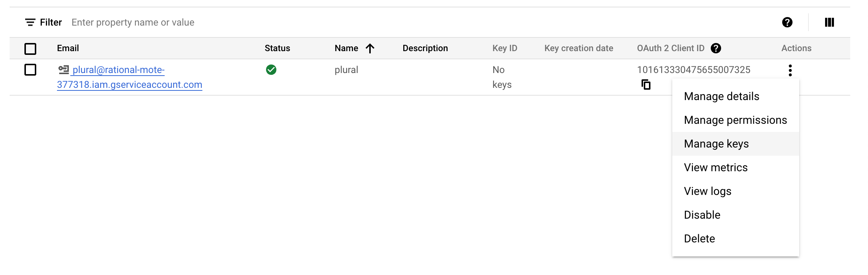Click the service account key icon
Image resolution: width=868 pixels, height=275 pixels.
coord(64,69)
